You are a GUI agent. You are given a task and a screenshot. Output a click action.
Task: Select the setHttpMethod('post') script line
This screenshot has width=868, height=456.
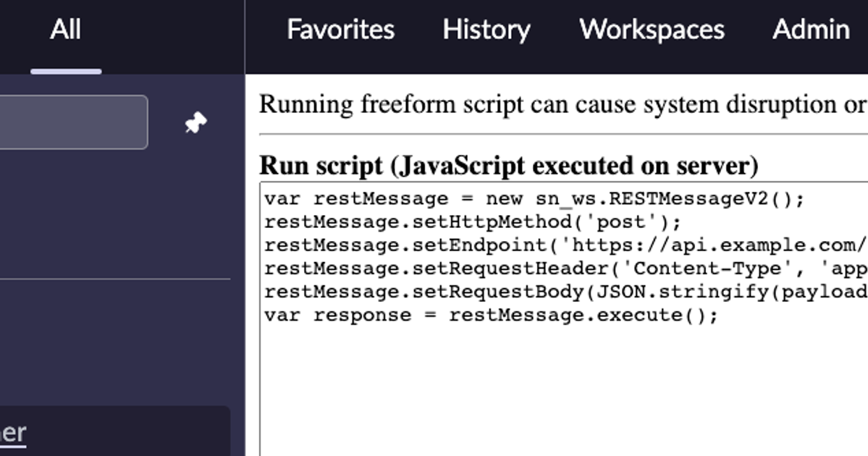click(473, 222)
